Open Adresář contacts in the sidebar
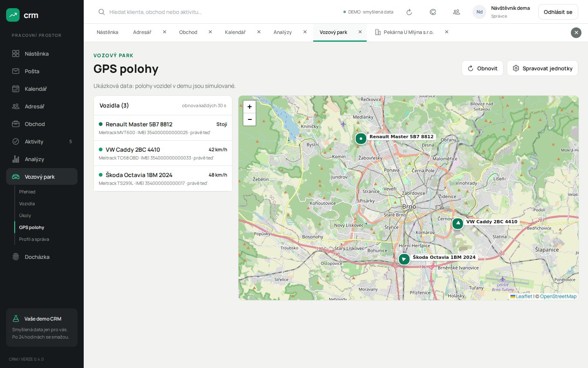Image resolution: width=588 pixels, height=368 pixels. point(42,106)
